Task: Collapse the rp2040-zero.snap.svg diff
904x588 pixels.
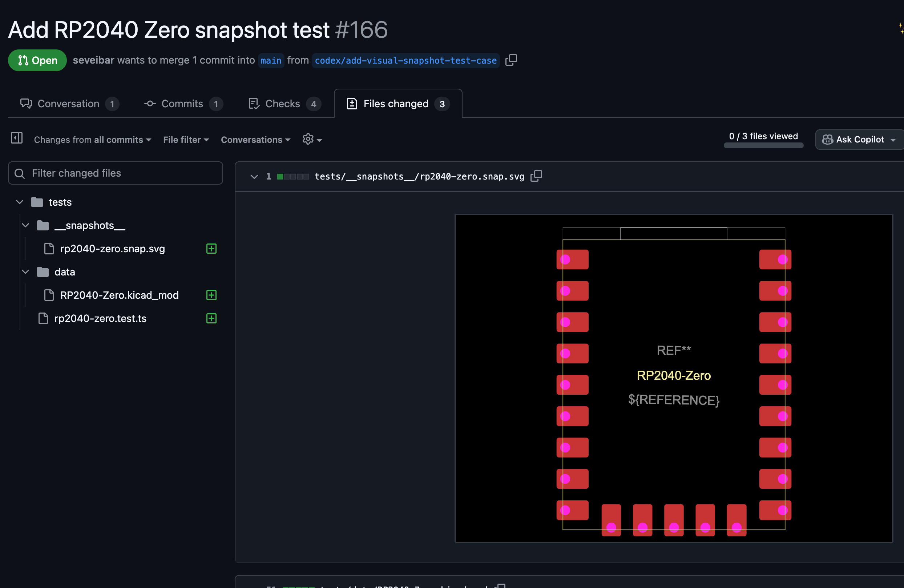Action: [254, 177]
